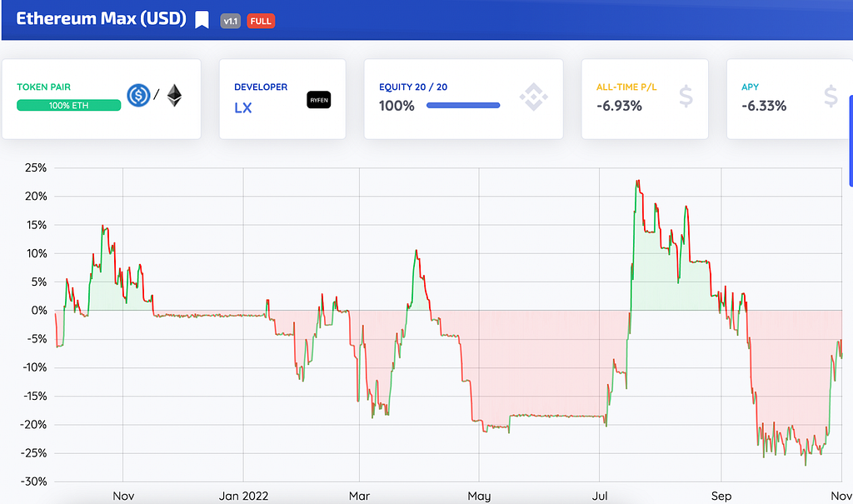Click the Jul x-axis label
This screenshot has height=504, width=853.
point(600,496)
